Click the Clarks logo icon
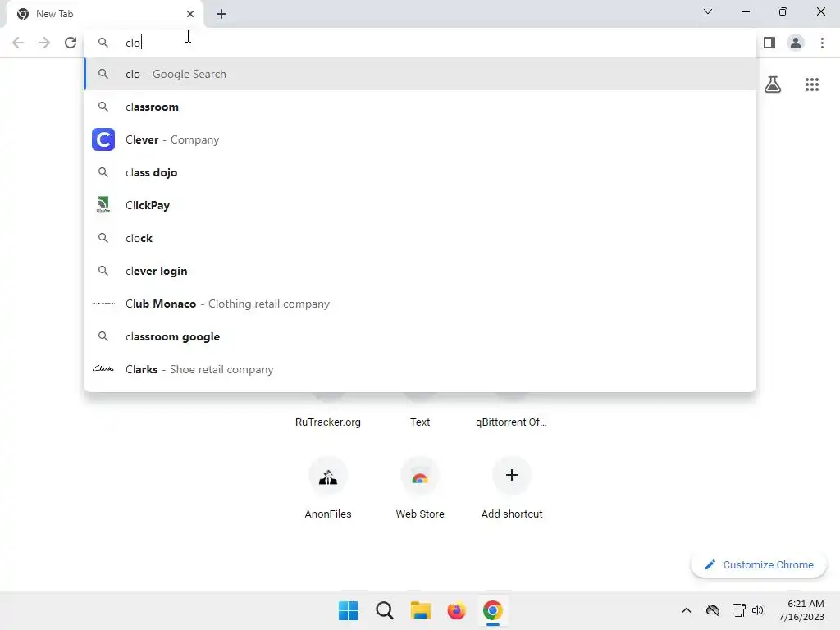The image size is (840, 630). 103,368
